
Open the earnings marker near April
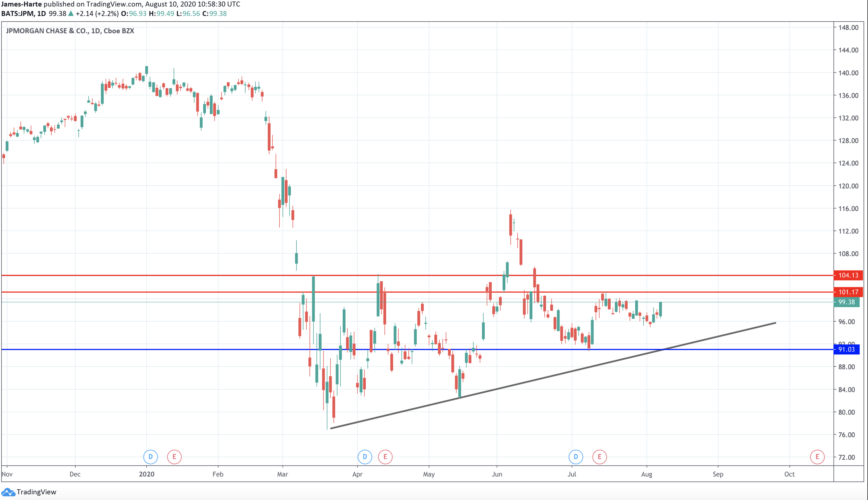[x=385, y=457]
